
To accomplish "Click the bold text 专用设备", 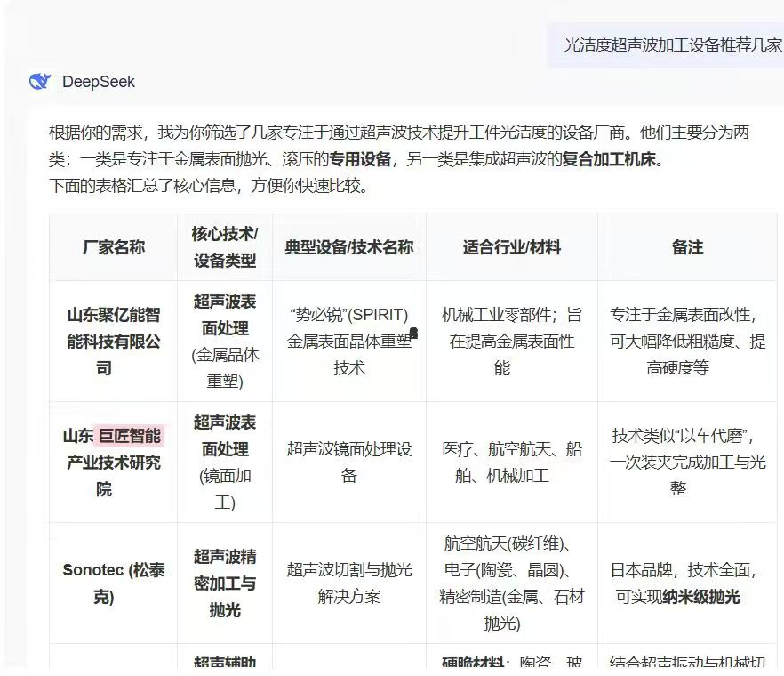I will pos(359,159).
